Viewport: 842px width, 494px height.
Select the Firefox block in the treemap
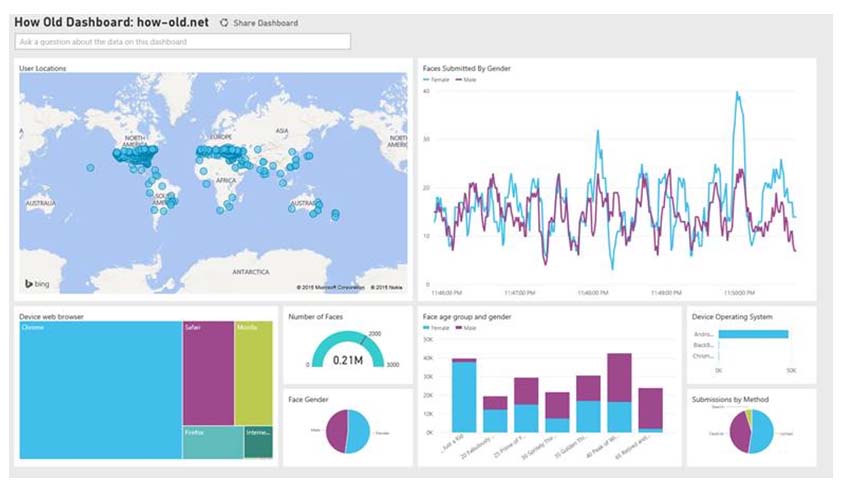(x=212, y=443)
